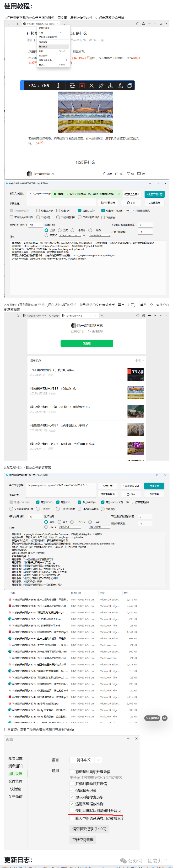Click the search icon beside the 阮一峰的网络日志 tab
This screenshot has height=868, width=173.
pos(102,315)
